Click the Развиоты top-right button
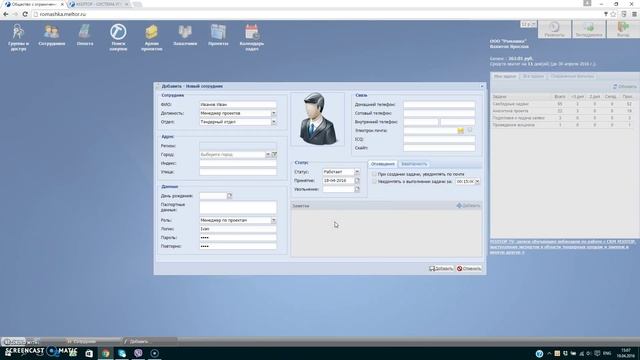Image resolution: width=640 pixels, height=360 pixels. pos(554,29)
